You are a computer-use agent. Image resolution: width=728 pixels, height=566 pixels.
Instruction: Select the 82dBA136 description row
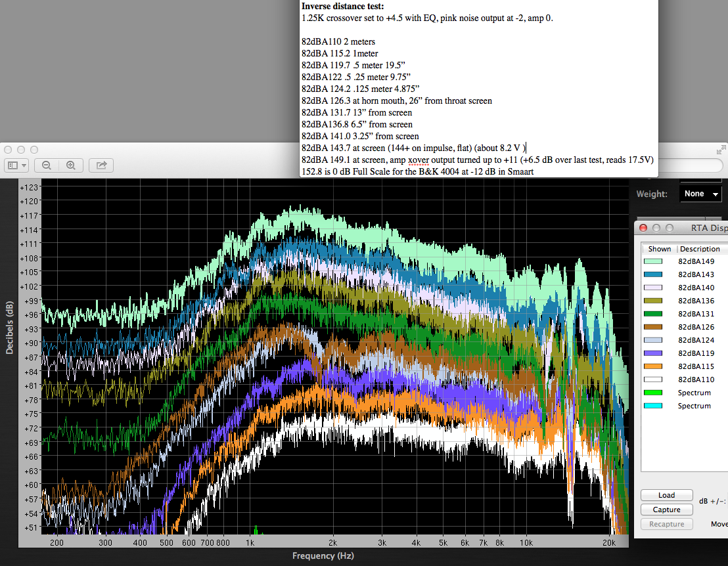pyautogui.click(x=696, y=301)
